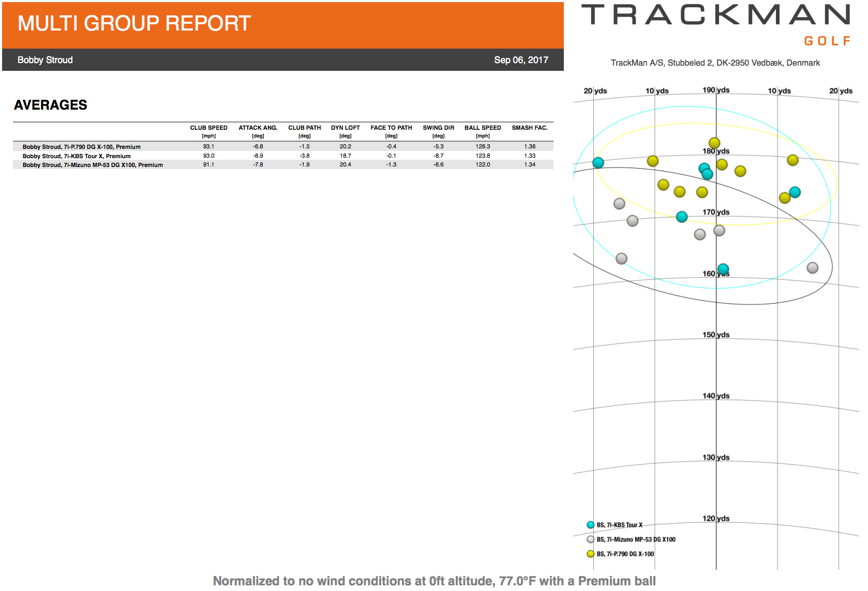Click the face to path value -0.4
This screenshot has height=591, width=868.
[392, 147]
